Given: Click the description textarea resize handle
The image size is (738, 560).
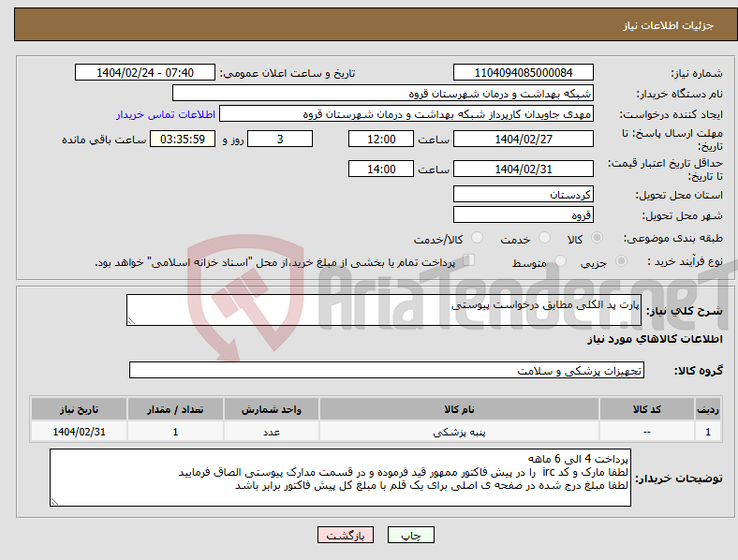Looking at the screenshot, I should [131, 321].
